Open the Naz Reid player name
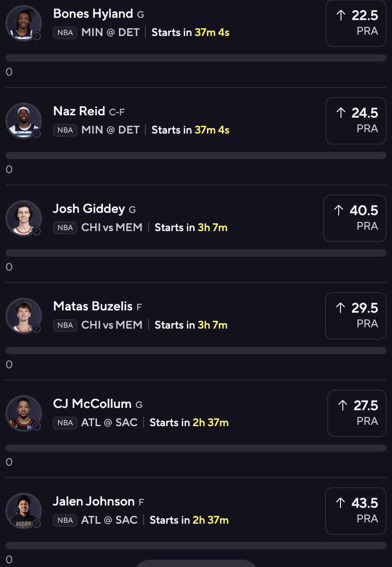 coord(79,111)
